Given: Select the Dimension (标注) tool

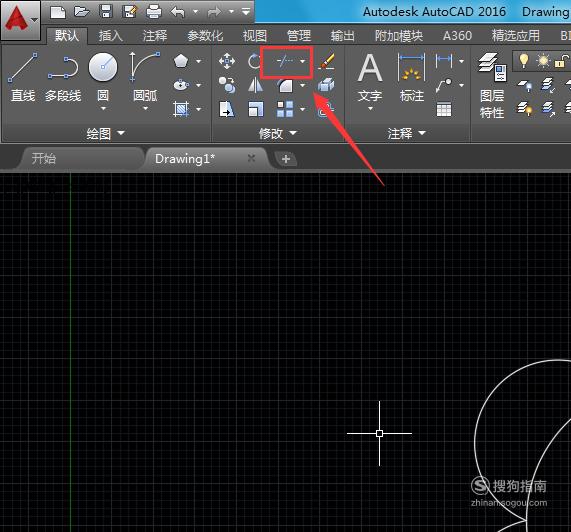Looking at the screenshot, I should 411,77.
